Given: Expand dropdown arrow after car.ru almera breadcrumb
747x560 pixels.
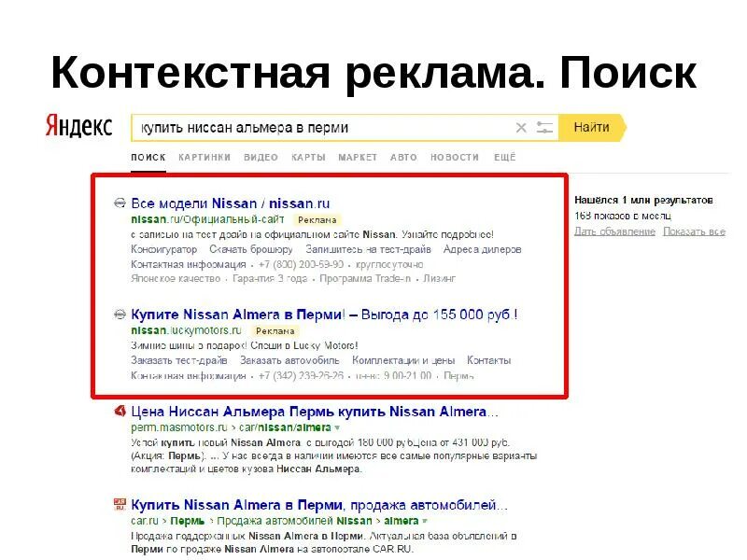Looking at the screenshot, I should tap(425, 521).
